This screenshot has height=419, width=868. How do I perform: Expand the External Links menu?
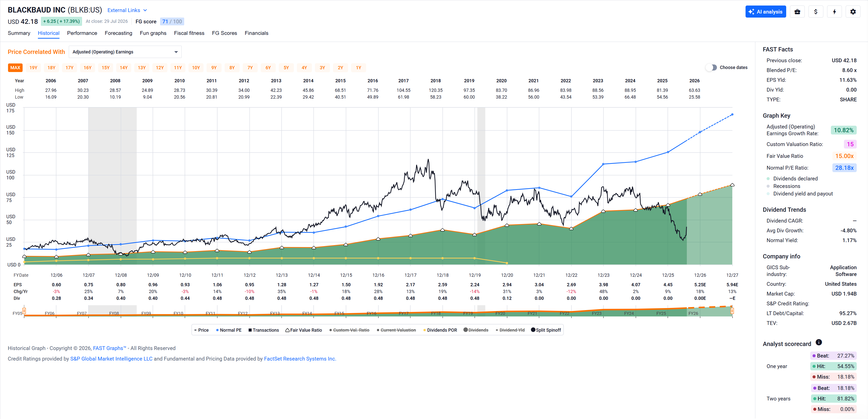click(x=127, y=11)
